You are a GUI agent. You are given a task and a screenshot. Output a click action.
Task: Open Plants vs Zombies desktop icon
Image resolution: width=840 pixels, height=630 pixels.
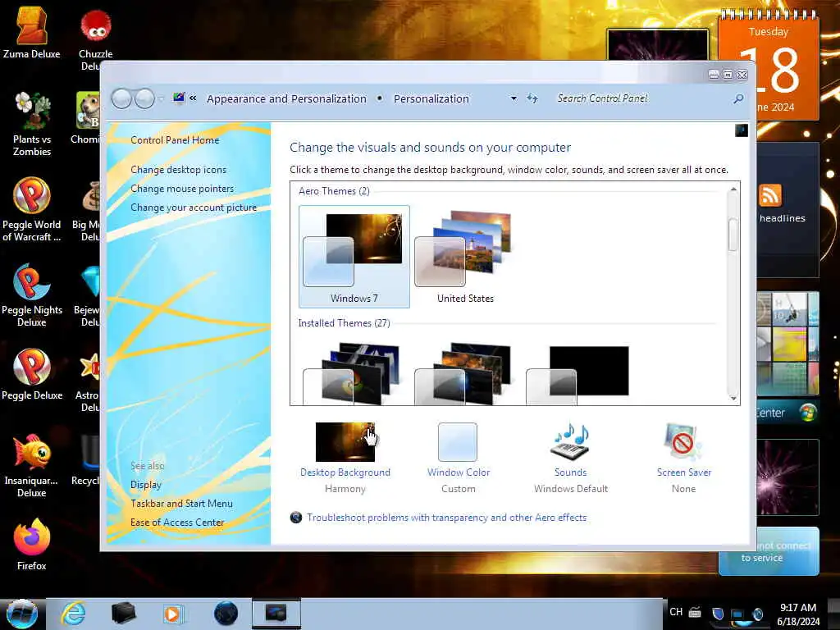tap(32, 125)
